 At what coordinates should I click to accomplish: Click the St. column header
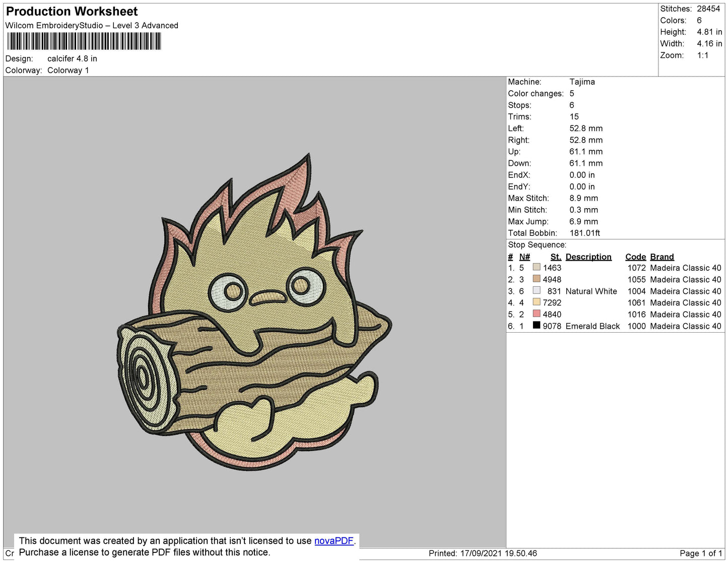pyautogui.click(x=555, y=257)
